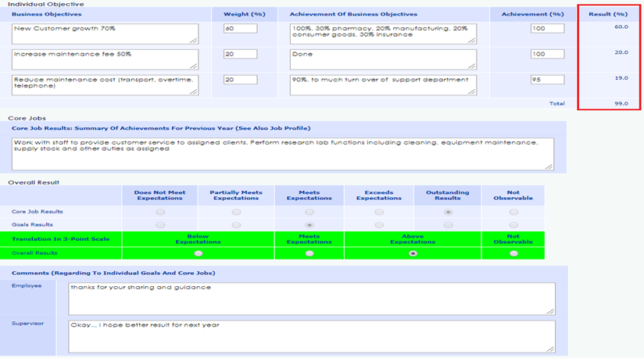This screenshot has width=644, height=358.
Task: Click the Core Job Results summary text area
Action: (282, 153)
